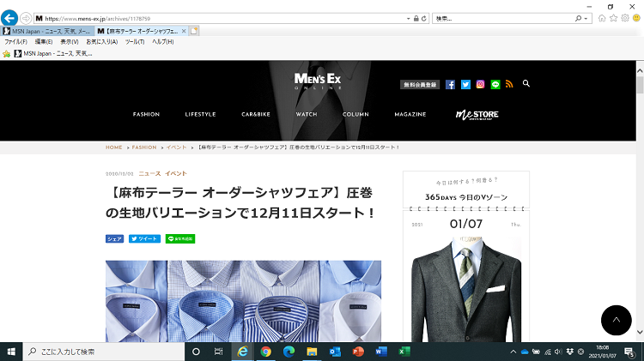This screenshot has height=361, width=644.
Task: Open the ファイル(F) menu
Action: [x=15, y=42]
